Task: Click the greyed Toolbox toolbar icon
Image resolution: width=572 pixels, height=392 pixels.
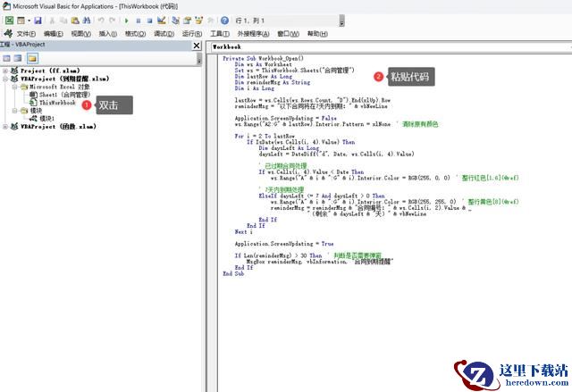Action: click(211, 21)
